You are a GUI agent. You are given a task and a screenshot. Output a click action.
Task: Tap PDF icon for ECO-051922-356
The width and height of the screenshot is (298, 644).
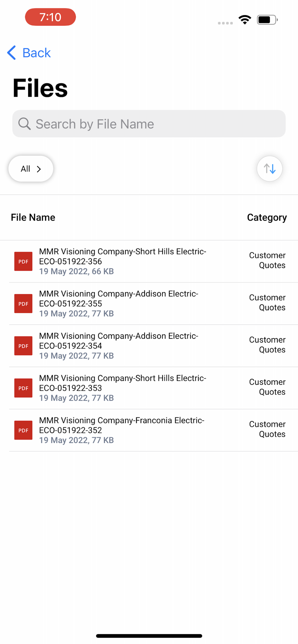pos(23,261)
